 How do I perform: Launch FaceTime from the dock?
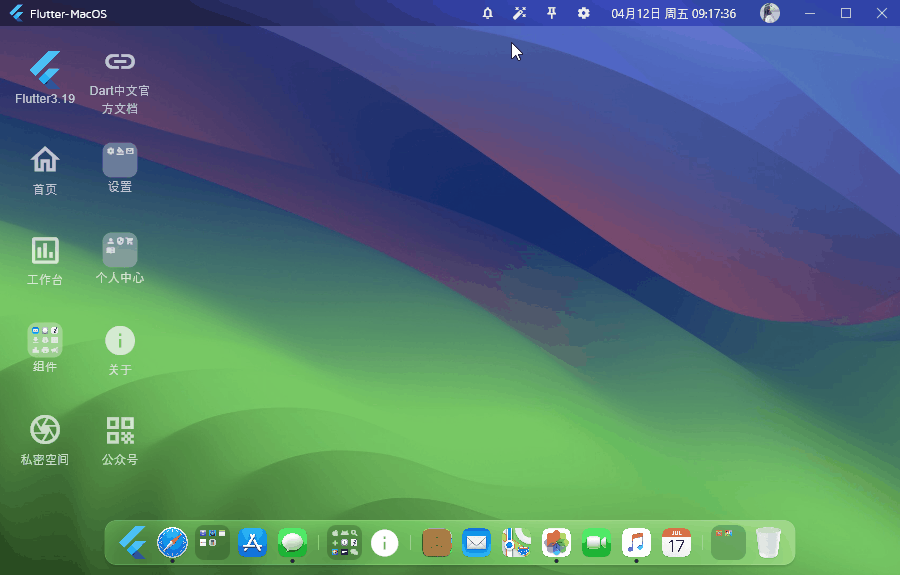[x=596, y=542]
